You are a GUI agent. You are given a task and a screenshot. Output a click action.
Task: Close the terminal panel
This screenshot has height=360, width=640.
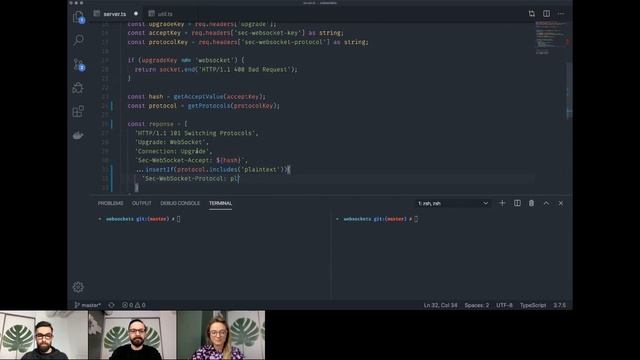pyautogui.click(x=561, y=203)
